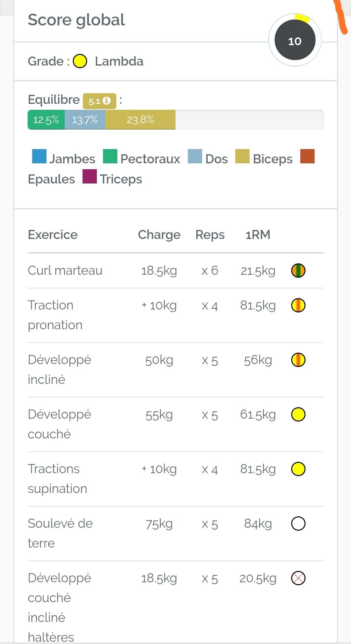Click the yellow Tractions supination grade circle

pos(298,469)
